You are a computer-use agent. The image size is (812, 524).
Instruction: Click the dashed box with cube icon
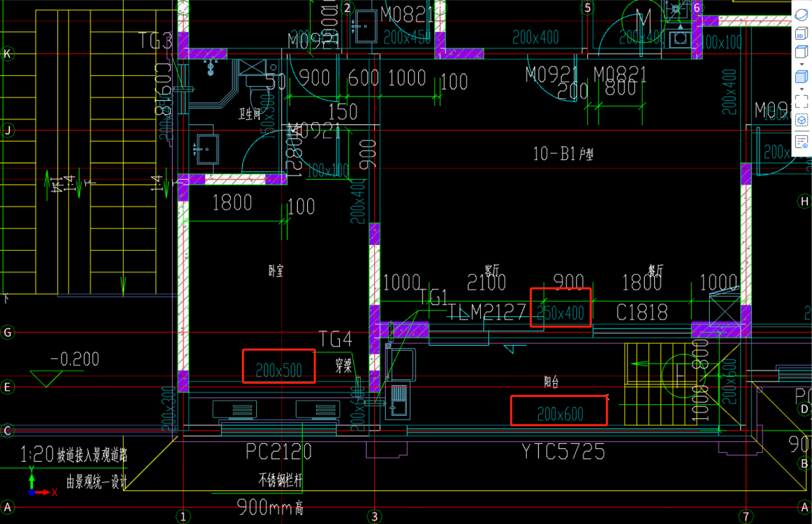point(801,120)
